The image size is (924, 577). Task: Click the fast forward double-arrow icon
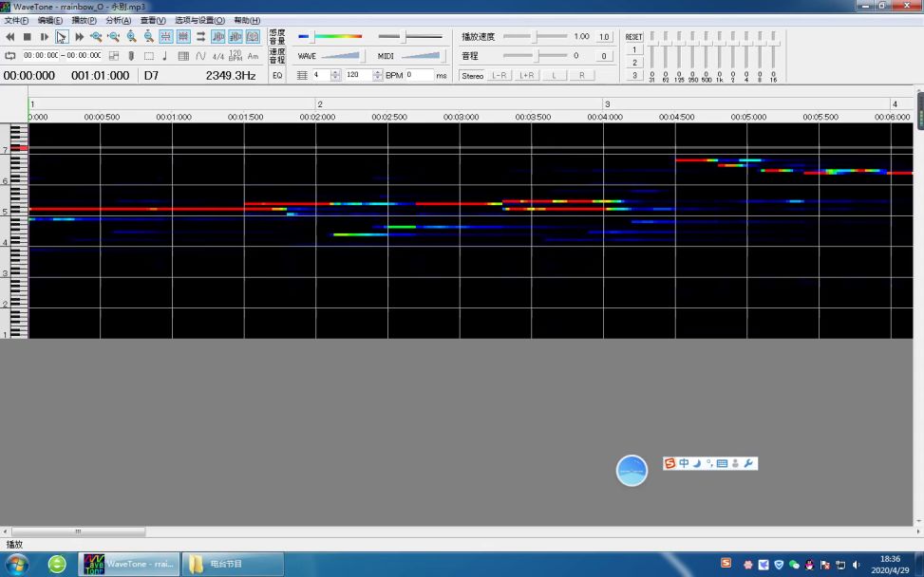pos(79,36)
